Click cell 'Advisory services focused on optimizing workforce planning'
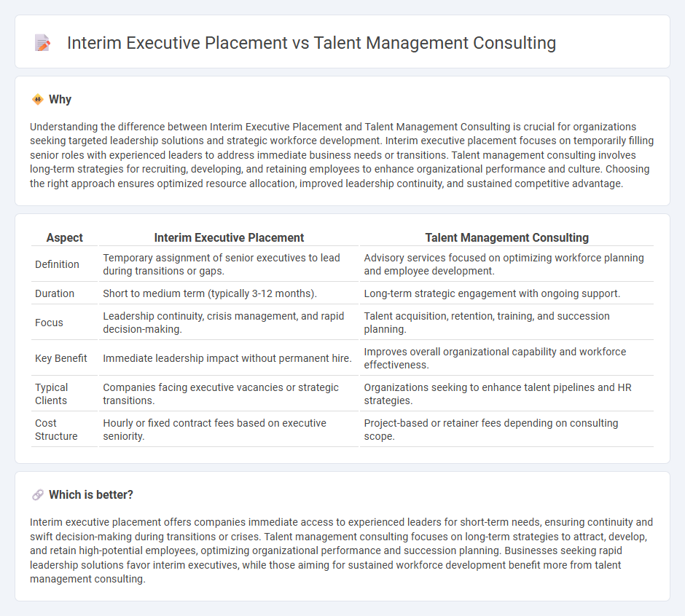Screen dimensions: 685x616 506,264
